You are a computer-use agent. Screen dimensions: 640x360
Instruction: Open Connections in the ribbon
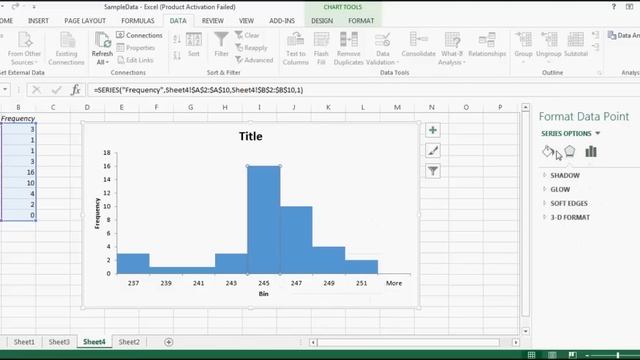139,35
